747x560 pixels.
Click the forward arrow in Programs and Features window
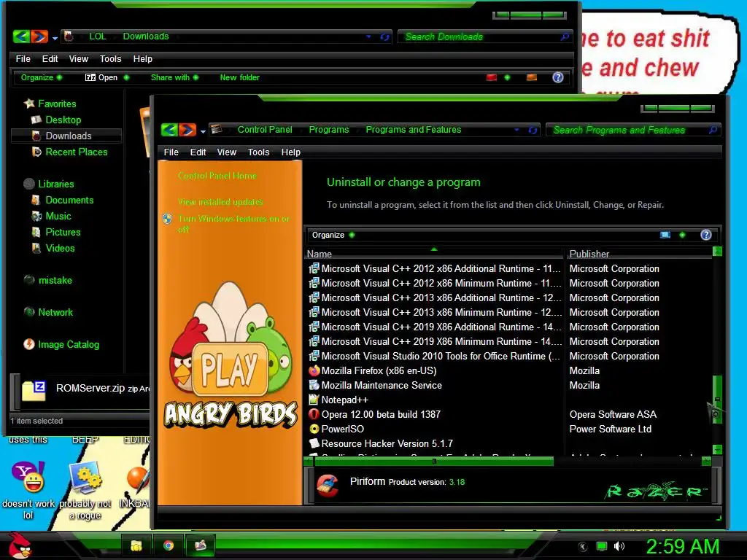point(187,130)
